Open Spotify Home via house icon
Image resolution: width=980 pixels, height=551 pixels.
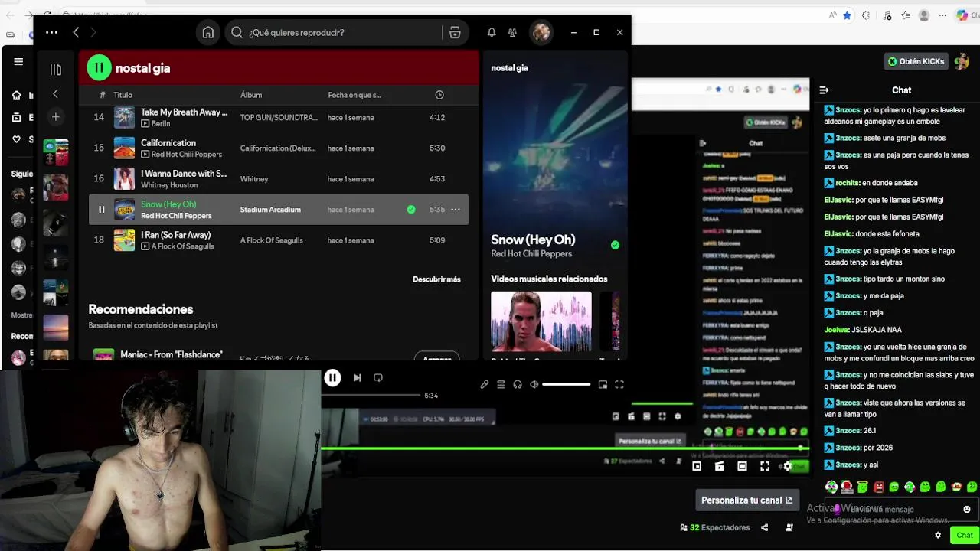[x=207, y=32]
